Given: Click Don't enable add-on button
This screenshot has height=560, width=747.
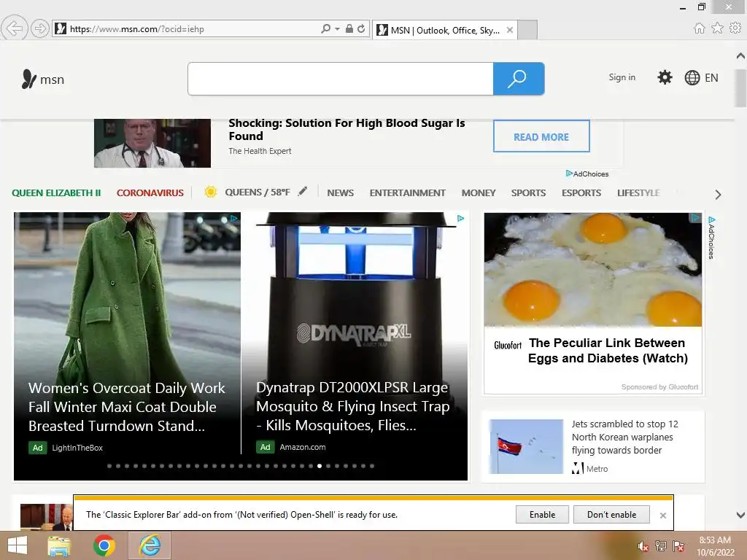Looking at the screenshot, I should (611, 515).
